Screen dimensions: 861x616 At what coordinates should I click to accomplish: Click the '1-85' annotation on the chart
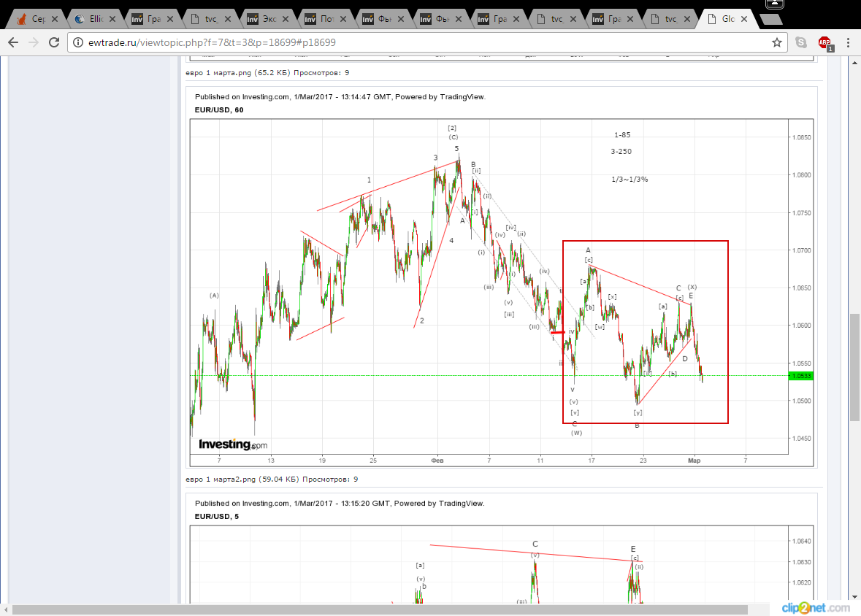622,134
